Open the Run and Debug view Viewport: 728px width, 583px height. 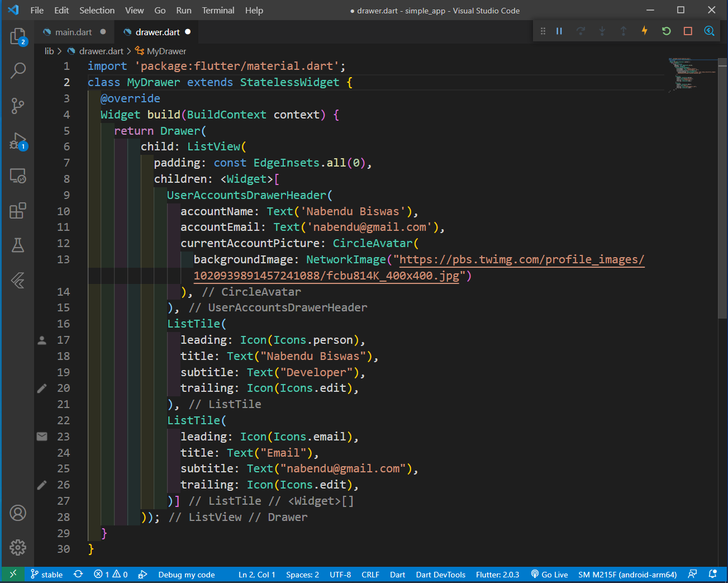click(x=18, y=141)
